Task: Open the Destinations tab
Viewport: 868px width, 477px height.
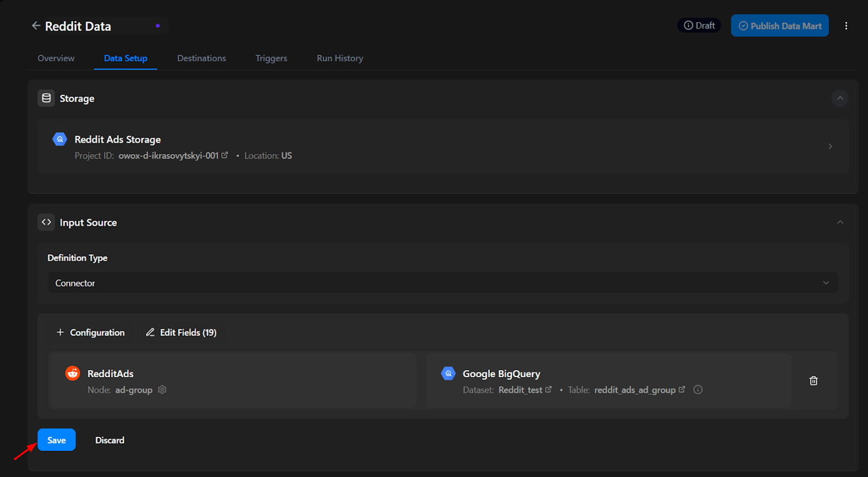Action: [x=201, y=58]
